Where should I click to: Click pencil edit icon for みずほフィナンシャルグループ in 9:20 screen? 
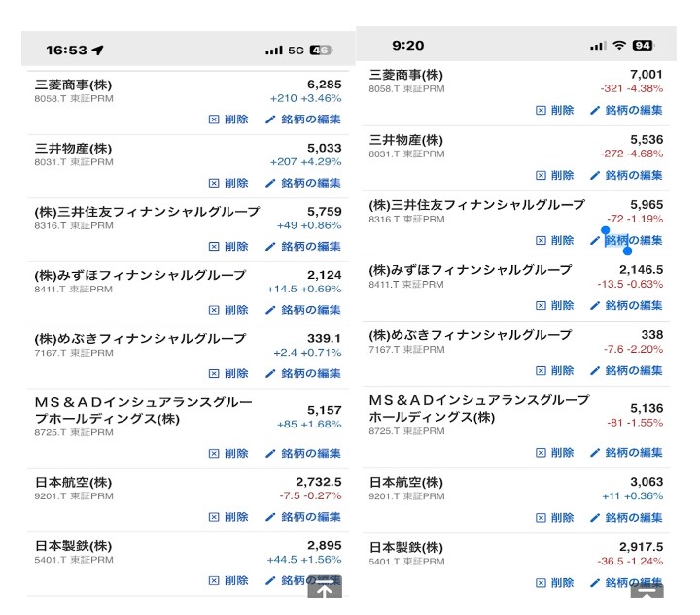coord(595,305)
